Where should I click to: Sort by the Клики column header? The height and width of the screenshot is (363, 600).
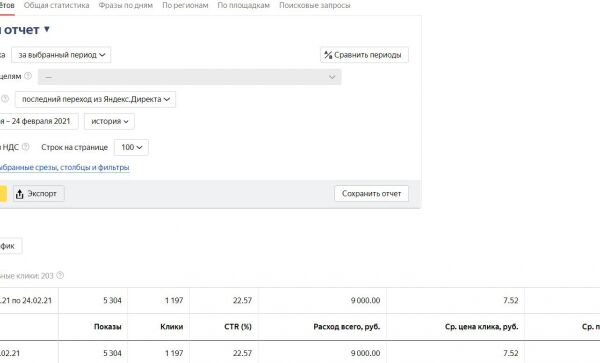click(171, 327)
